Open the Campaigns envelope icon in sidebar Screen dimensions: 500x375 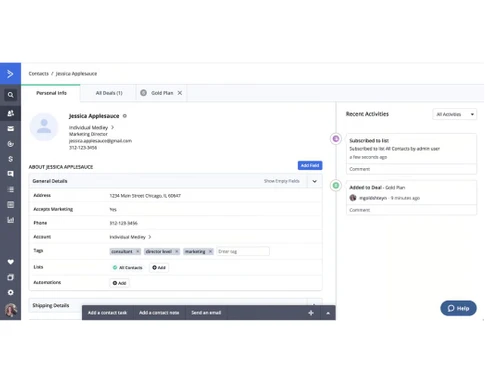(x=10, y=129)
